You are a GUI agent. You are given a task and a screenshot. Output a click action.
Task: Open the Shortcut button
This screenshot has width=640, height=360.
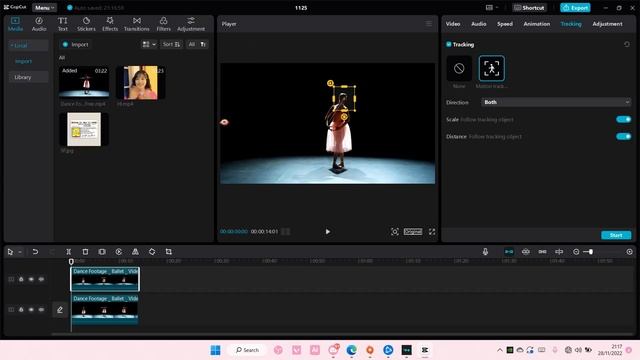click(x=529, y=8)
